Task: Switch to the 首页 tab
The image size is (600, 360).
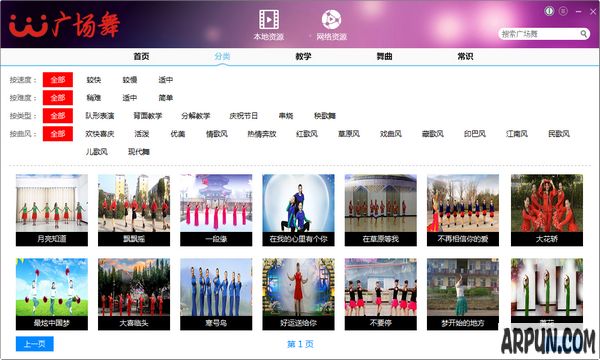Action: click(x=141, y=56)
